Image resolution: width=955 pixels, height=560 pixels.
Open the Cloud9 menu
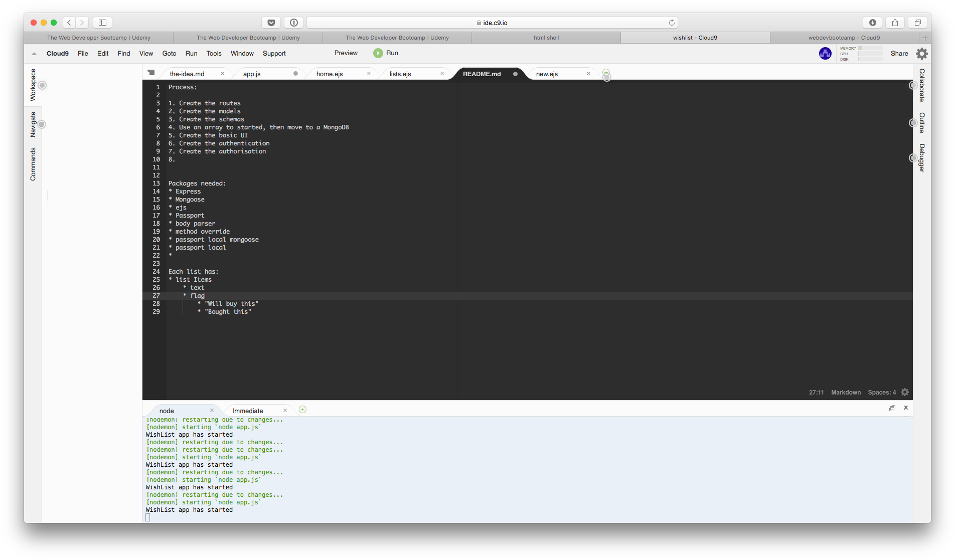click(x=58, y=54)
